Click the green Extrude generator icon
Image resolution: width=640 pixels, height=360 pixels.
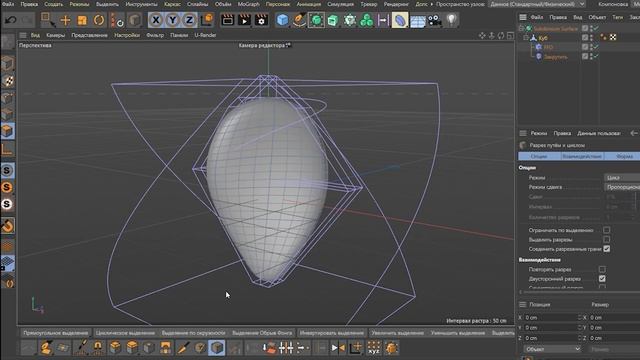[333, 20]
